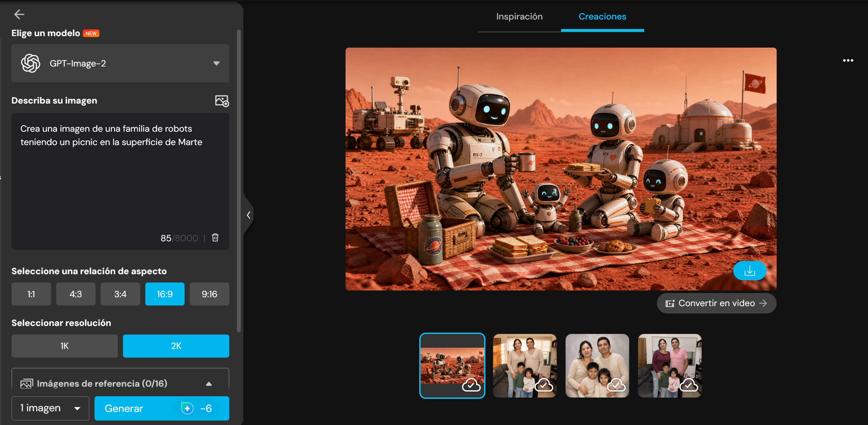Collapse the left panel with the chevron
Viewport: 868px width, 425px height.
pos(248,215)
